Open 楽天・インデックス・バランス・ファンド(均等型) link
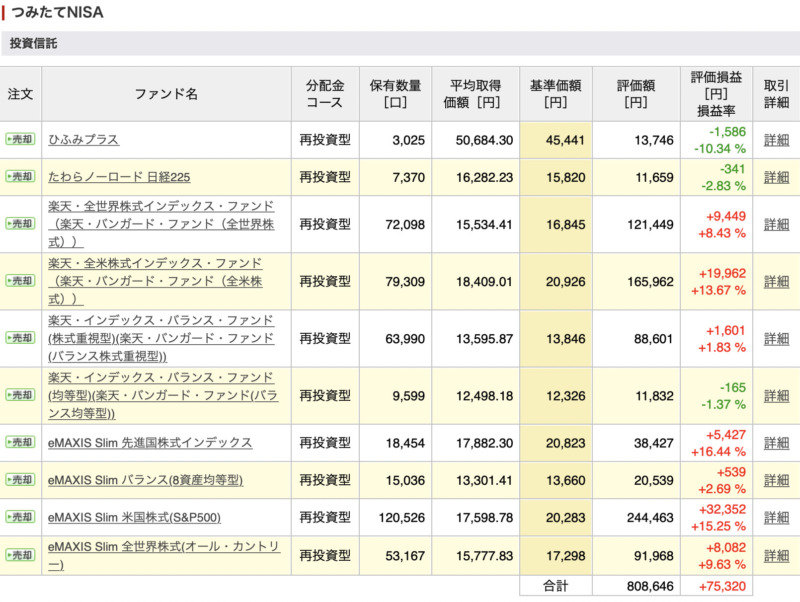The height and width of the screenshot is (602, 800). coord(163,395)
